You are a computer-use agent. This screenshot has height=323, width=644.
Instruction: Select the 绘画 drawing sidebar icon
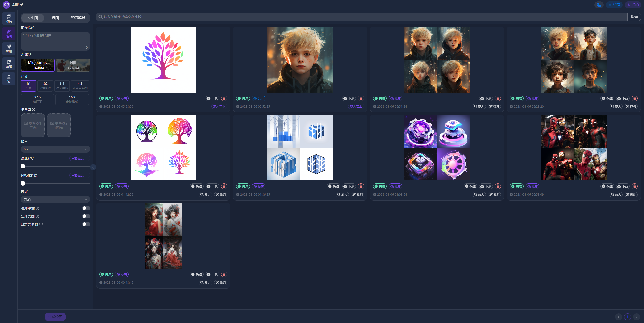9,34
